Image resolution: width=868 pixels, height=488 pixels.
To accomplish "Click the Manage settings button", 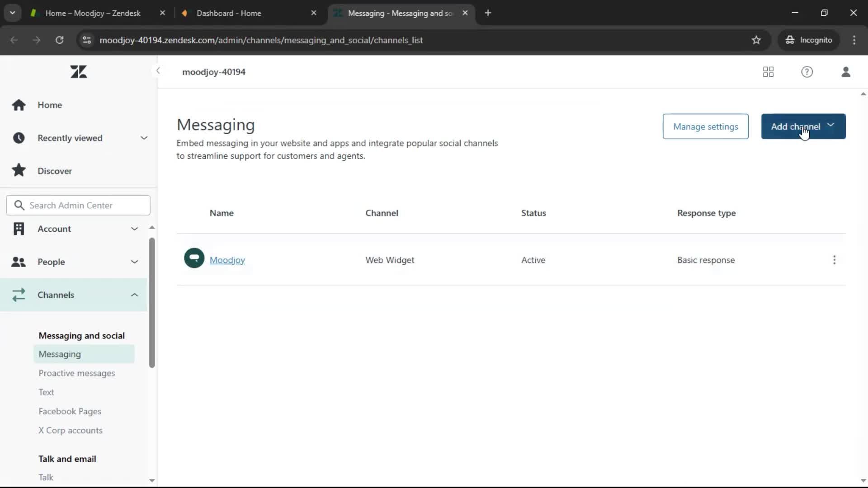I will pos(705,127).
